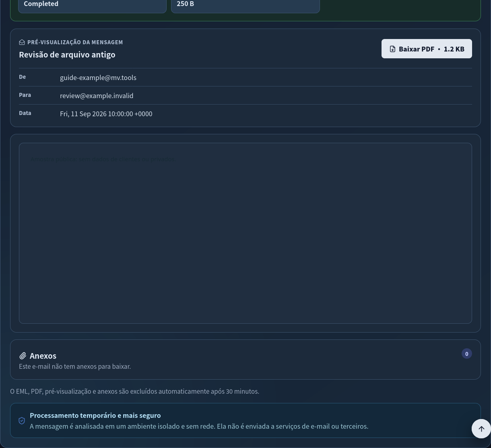Click the Completed status box

coord(92,5)
